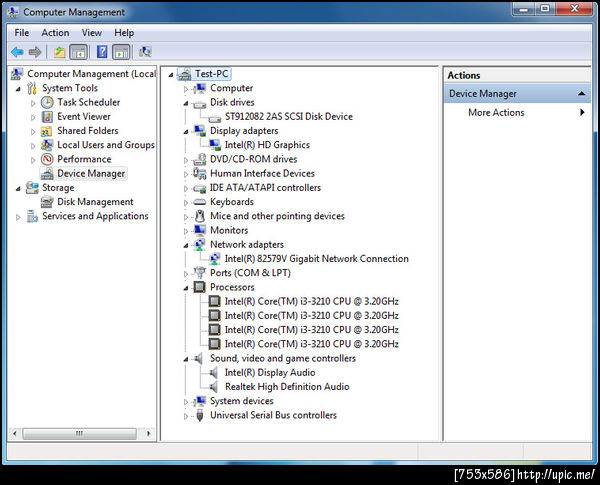The width and height of the screenshot is (600, 485).
Task: Click the DVD/CD-ROM drives icon
Action: click(x=199, y=159)
